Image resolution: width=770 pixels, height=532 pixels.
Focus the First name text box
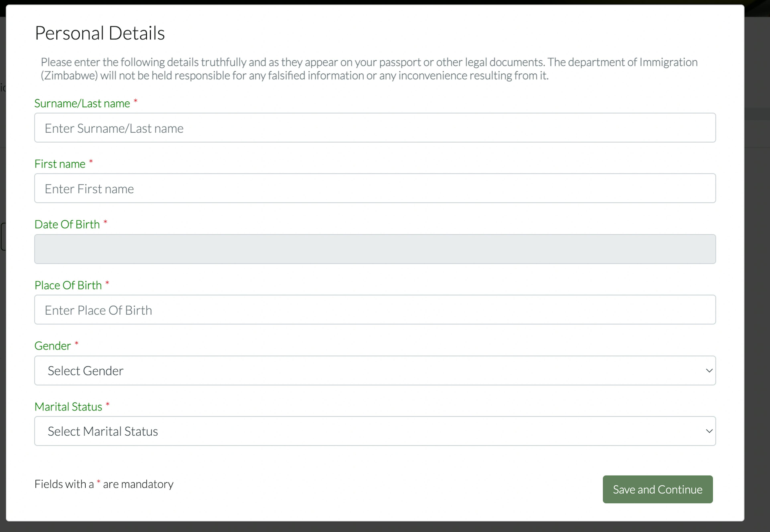[x=375, y=188]
